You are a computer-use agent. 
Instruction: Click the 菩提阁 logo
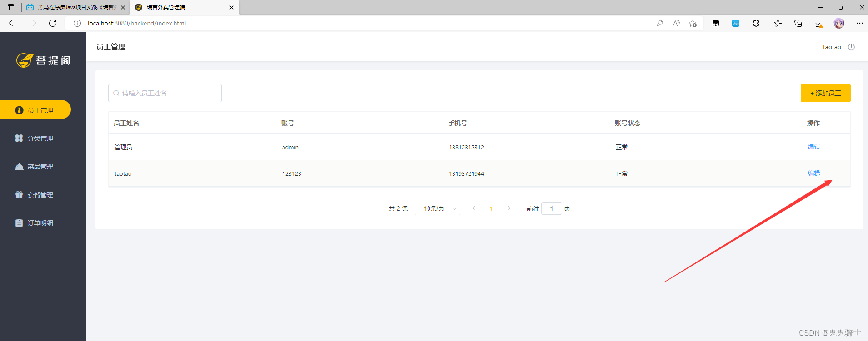point(44,60)
